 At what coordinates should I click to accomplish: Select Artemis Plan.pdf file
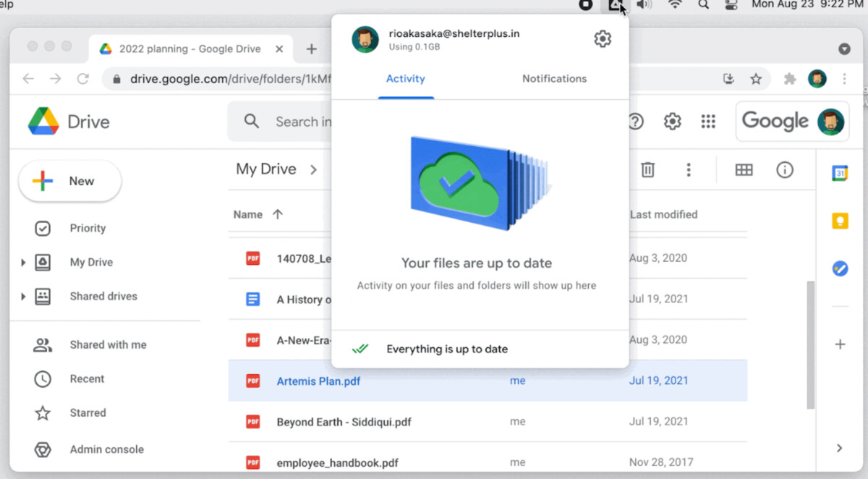[488, 381]
